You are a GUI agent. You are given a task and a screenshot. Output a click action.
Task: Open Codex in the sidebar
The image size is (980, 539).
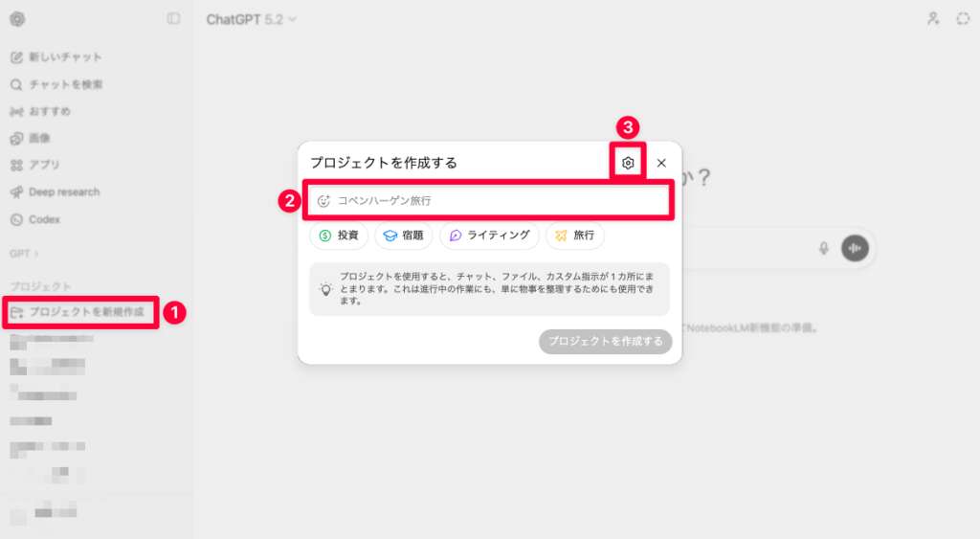[35, 219]
